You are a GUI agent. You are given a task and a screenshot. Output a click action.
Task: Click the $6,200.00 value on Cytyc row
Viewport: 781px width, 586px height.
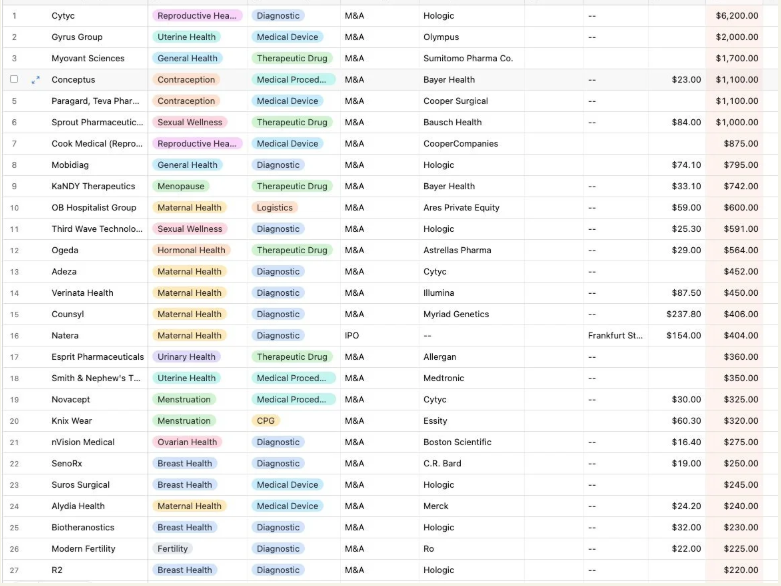tap(737, 16)
